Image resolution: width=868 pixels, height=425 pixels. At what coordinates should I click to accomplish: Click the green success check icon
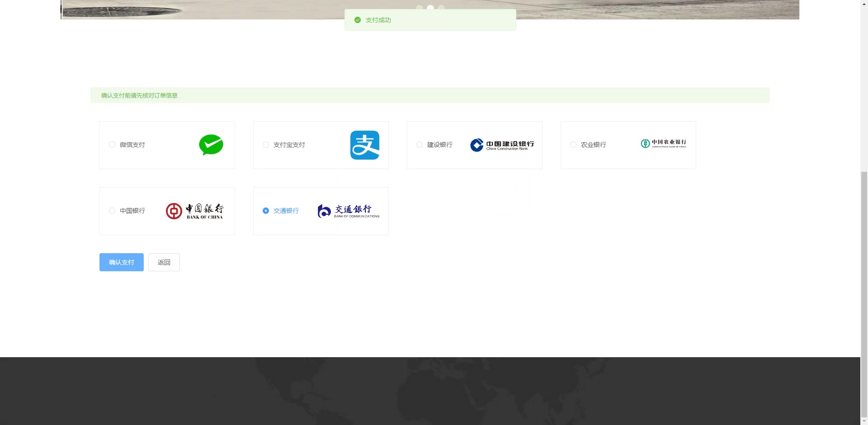pos(358,20)
